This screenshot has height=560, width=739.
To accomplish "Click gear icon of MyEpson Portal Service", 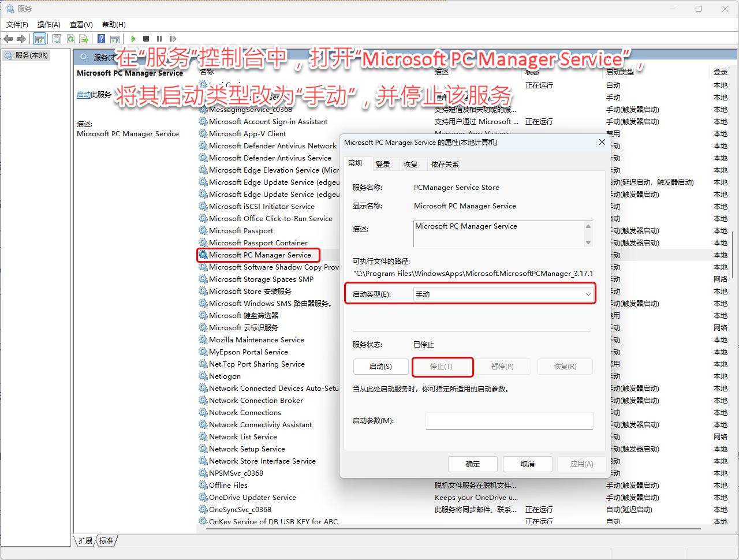I will coord(203,352).
